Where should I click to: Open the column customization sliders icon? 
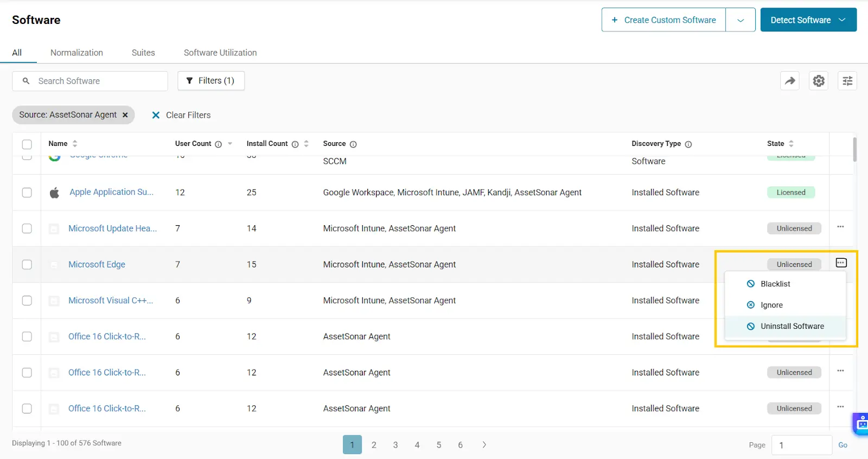click(847, 81)
